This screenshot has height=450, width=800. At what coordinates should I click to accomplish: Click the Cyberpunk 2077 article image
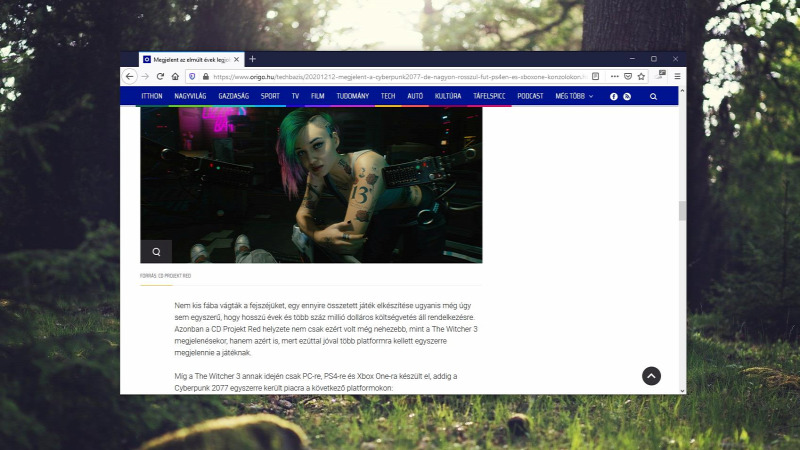pyautogui.click(x=311, y=185)
